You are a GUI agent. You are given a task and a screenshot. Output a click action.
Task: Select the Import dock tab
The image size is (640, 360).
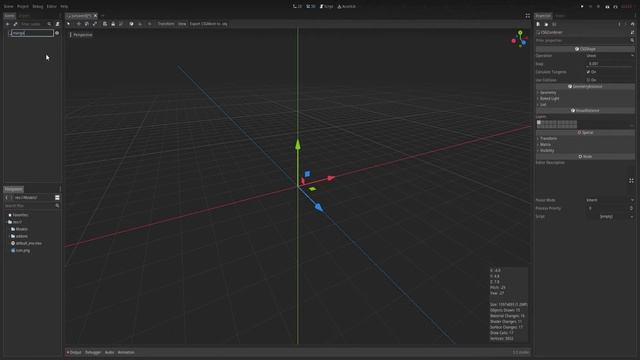click(24, 16)
